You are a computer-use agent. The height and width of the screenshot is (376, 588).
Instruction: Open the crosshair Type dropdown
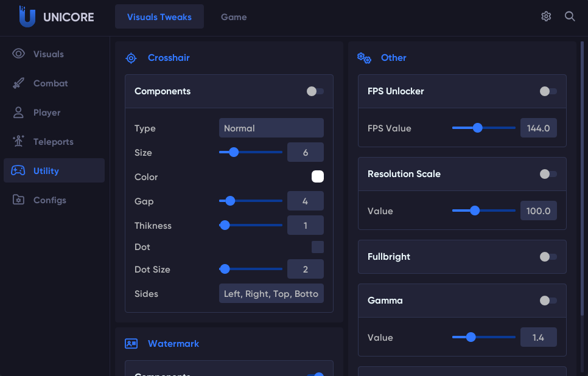[x=271, y=128]
